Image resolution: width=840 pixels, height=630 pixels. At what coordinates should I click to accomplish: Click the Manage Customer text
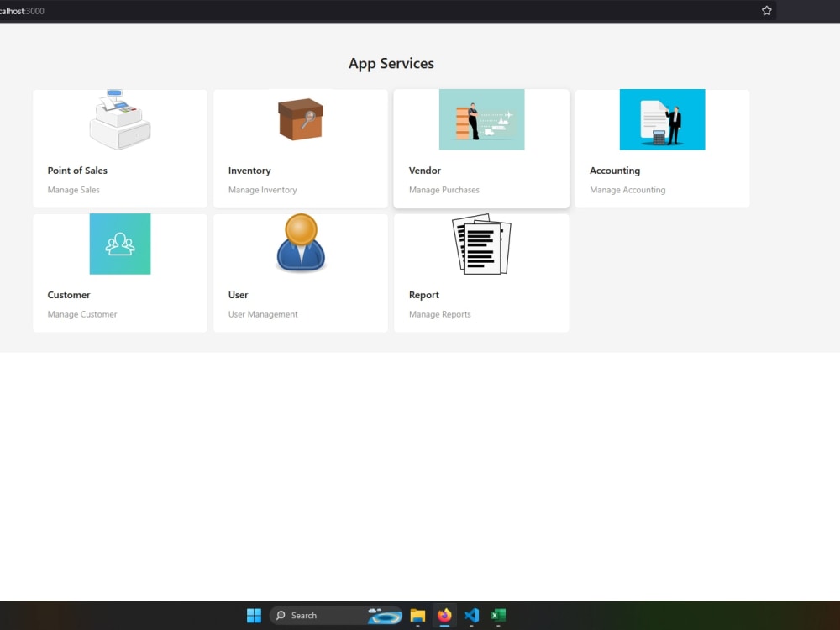pyautogui.click(x=82, y=314)
